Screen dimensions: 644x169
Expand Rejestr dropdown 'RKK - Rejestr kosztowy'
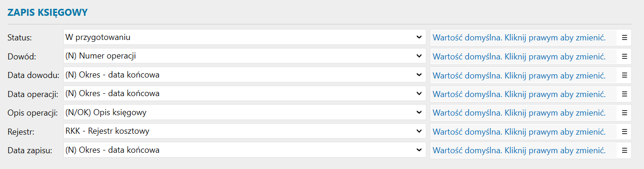244,131
